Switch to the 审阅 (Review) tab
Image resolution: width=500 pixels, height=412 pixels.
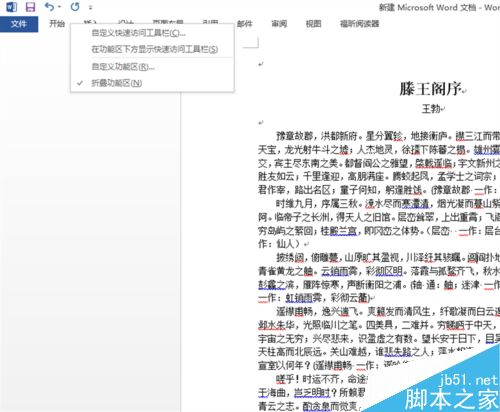[x=279, y=24]
